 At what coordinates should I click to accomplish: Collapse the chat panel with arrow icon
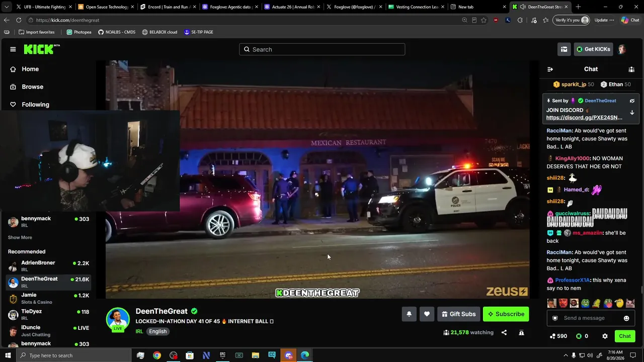[550, 69]
